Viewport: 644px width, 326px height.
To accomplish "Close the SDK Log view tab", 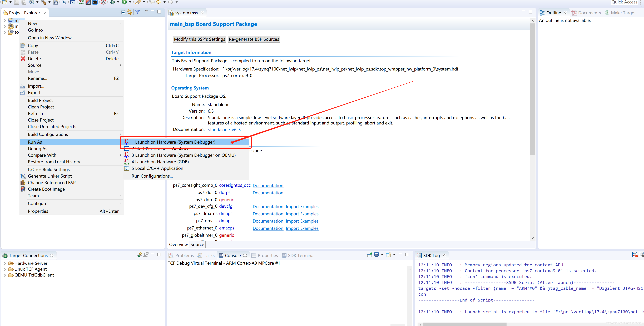I will coord(444,255).
